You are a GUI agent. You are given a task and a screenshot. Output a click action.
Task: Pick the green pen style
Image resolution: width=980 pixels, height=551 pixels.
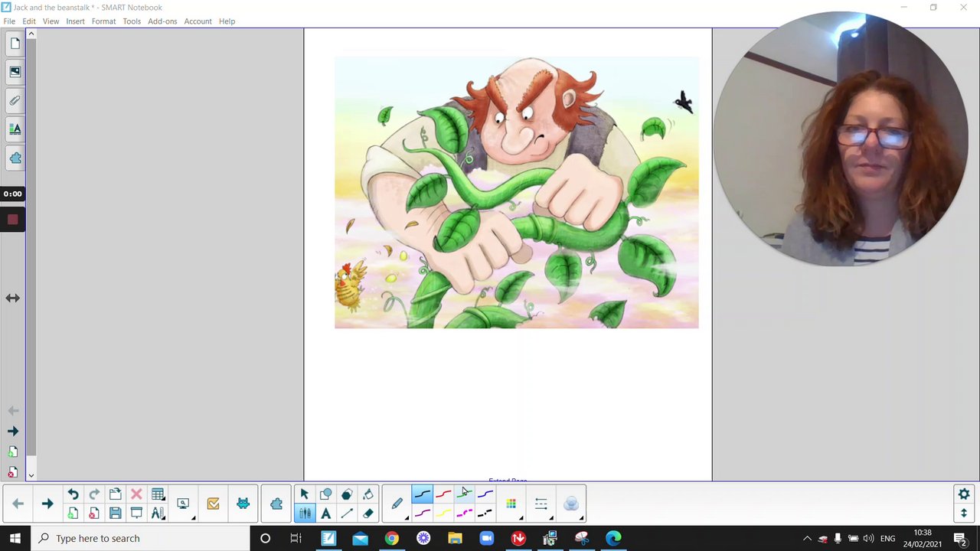click(464, 494)
